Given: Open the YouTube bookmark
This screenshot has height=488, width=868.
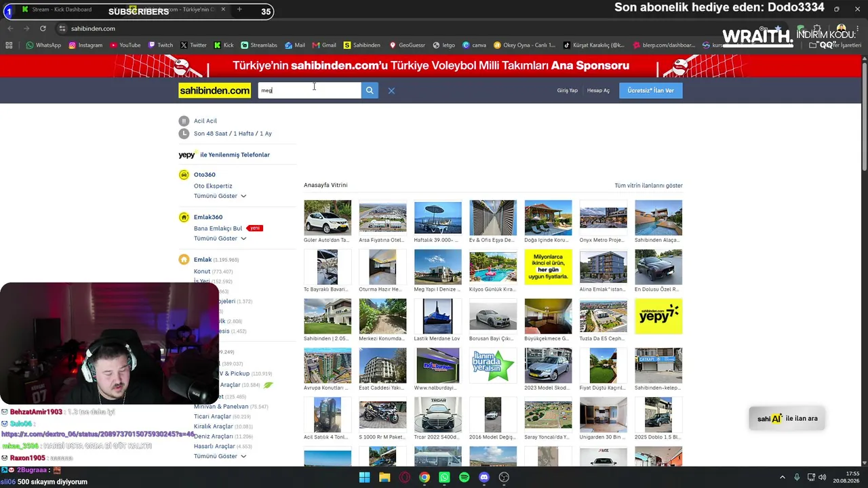Looking at the screenshot, I should tap(125, 45).
